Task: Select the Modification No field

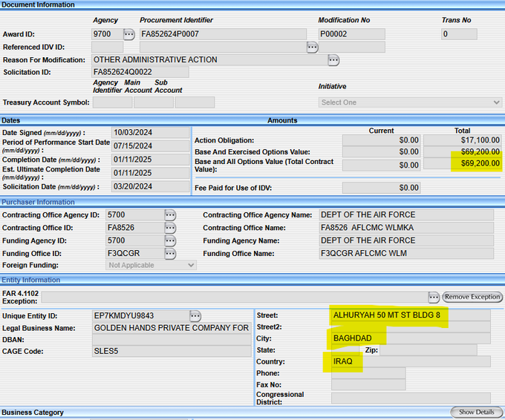Action: [x=351, y=34]
